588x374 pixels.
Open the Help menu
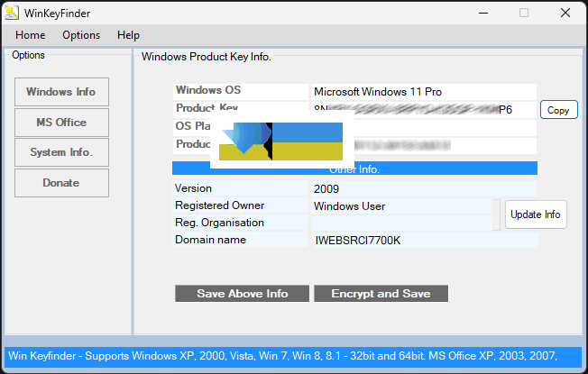[128, 35]
